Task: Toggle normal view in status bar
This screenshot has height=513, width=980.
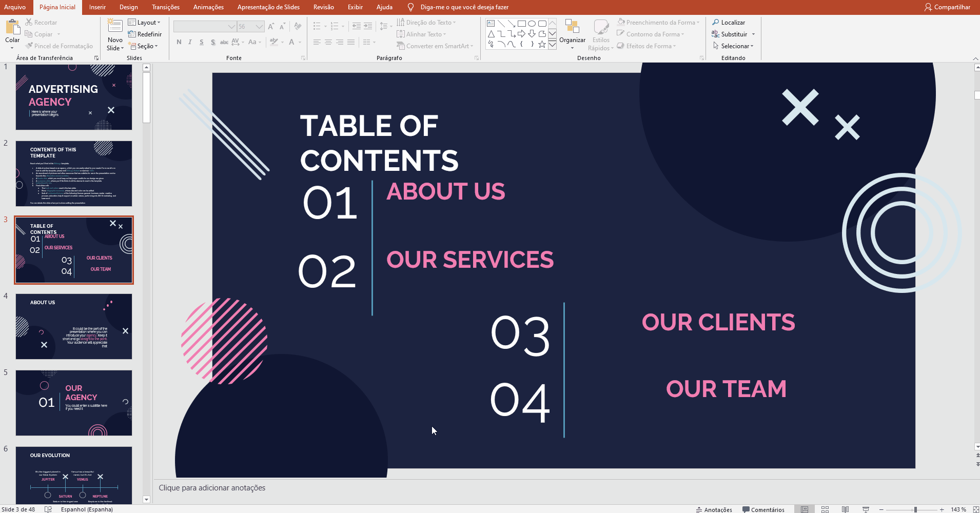Action: tap(805, 509)
